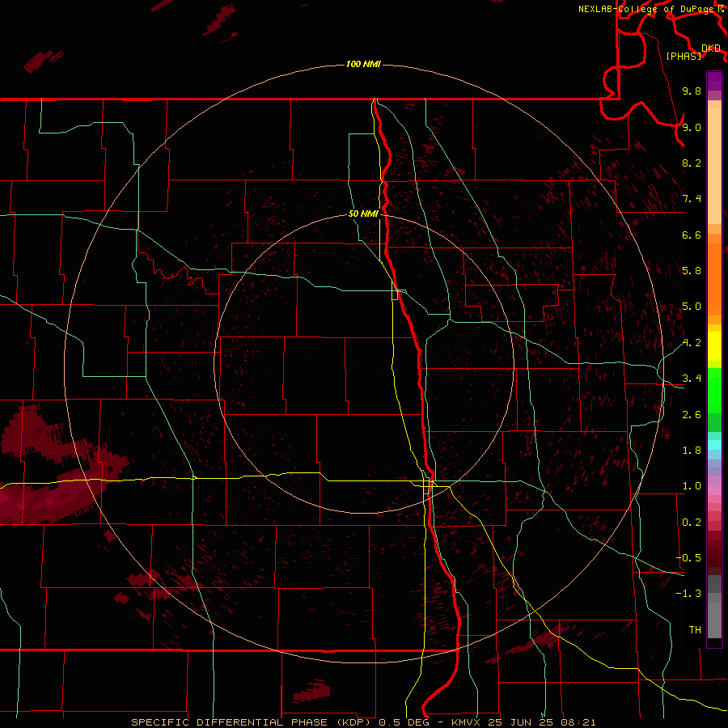728x728 pixels.
Task: Pick the yellow segment of the color bar
Action: (x=714, y=346)
